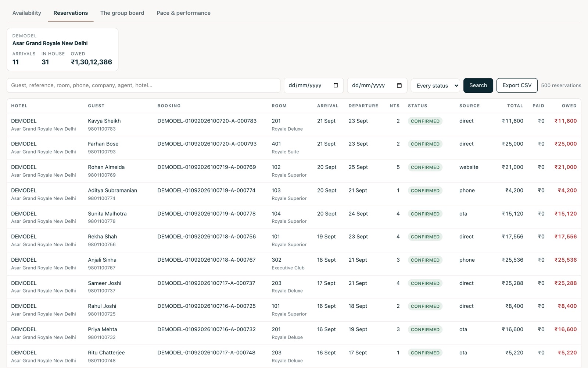Click source 'website' in Rohan Almeida row
This screenshot has height=368, width=588.
point(469,167)
